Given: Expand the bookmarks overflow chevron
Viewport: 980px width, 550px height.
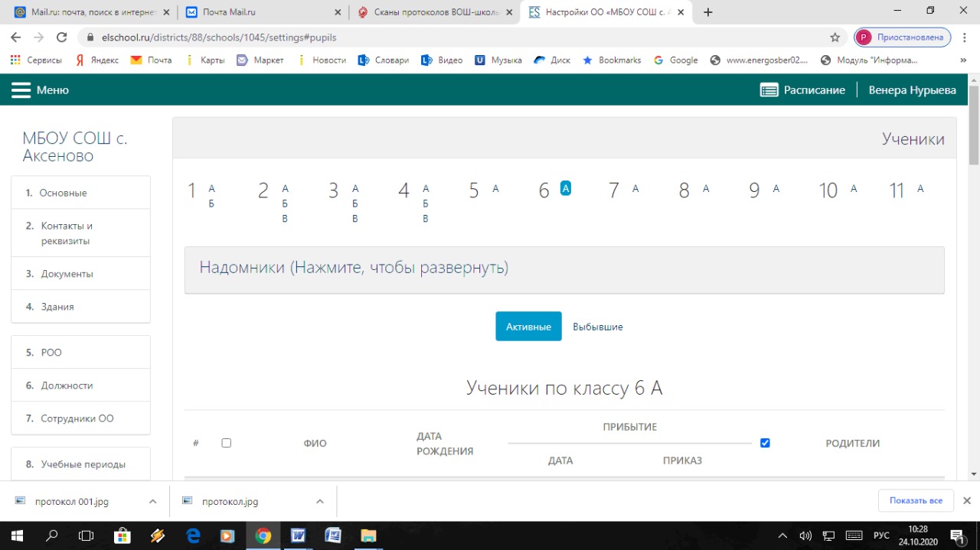Looking at the screenshot, I should tap(963, 60).
